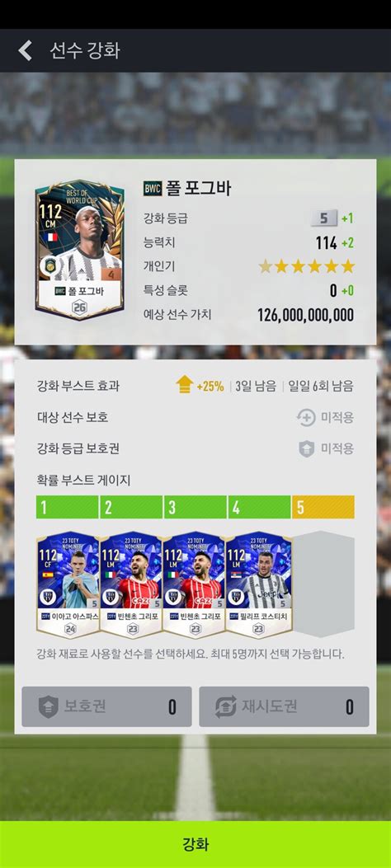Tap the boost effect up-arrow icon
The width and height of the screenshot is (391, 868).
pos(185,385)
